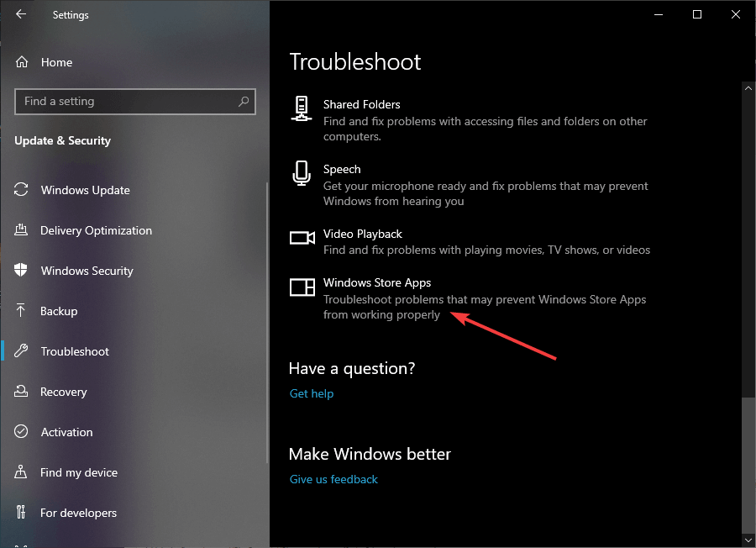
Task: Click the Get help link
Action: tap(312, 393)
